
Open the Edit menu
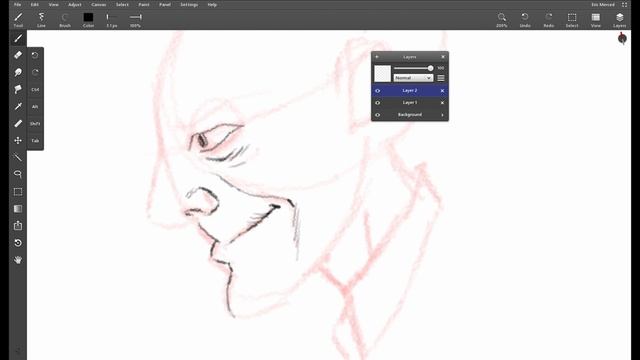coord(35,4)
